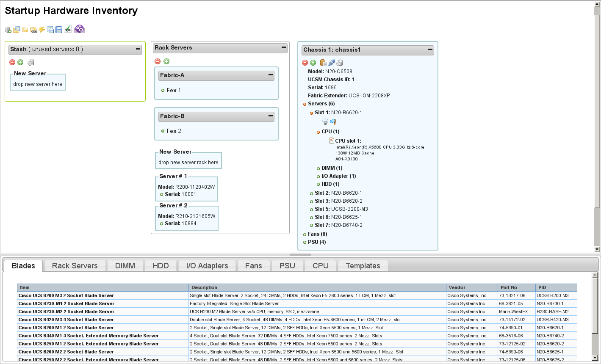Image resolution: width=601 pixels, height=364 pixels.
Task: Click red minus icon in Chassis 1 panel
Action: [x=305, y=63]
